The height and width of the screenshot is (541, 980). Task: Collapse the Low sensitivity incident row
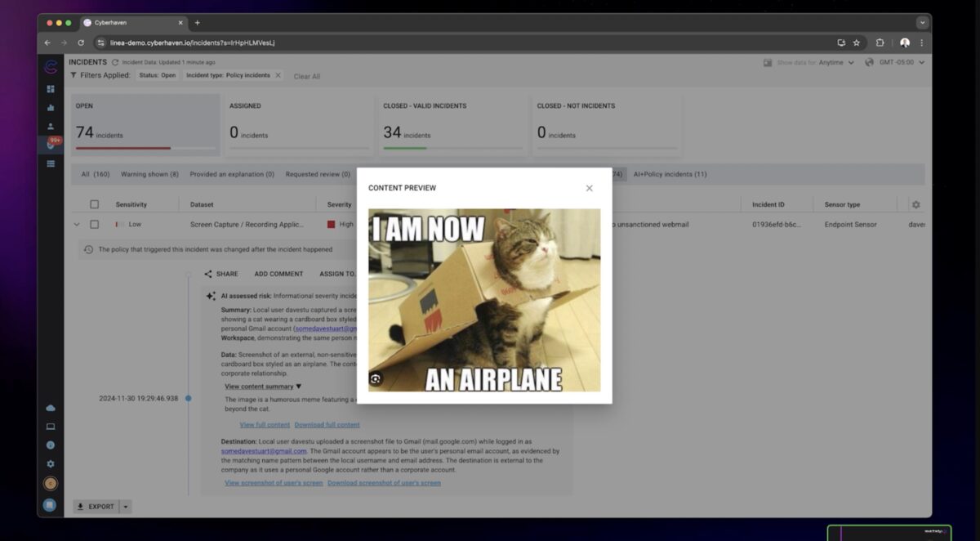click(77, 224)
